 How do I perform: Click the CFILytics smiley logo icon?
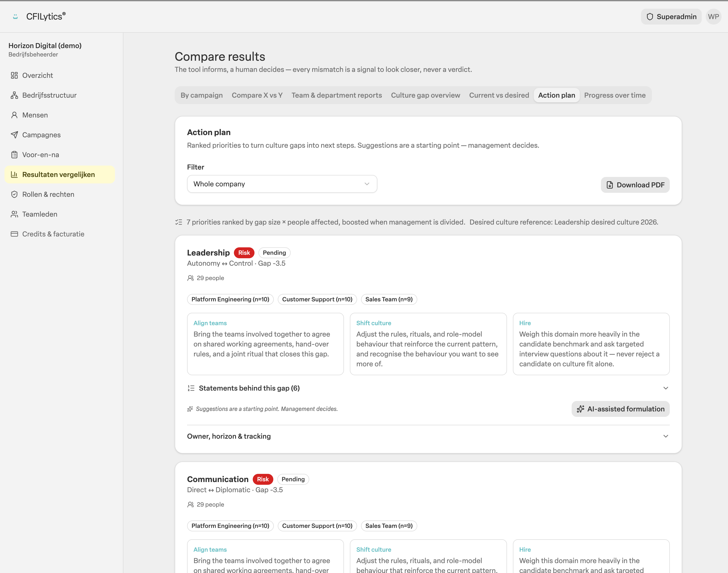coord(15,16)
